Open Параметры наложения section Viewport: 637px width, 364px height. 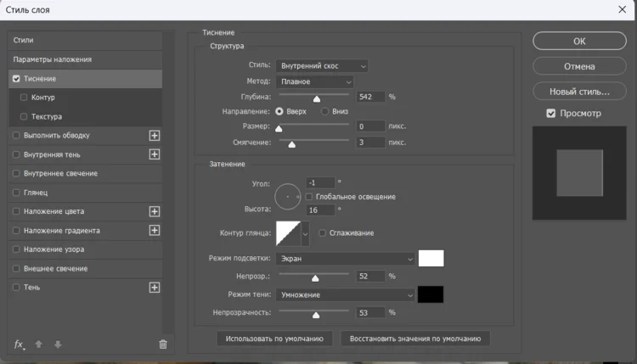tap(85, 59)
